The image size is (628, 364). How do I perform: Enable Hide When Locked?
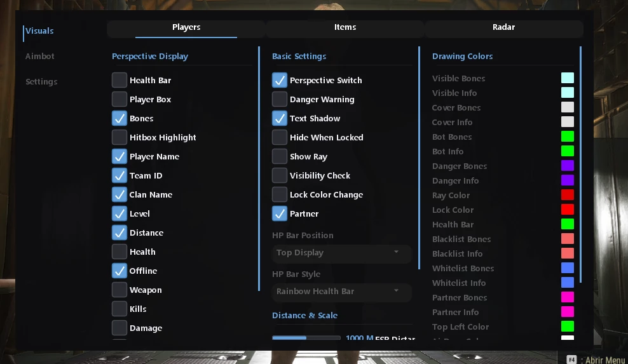280,137
